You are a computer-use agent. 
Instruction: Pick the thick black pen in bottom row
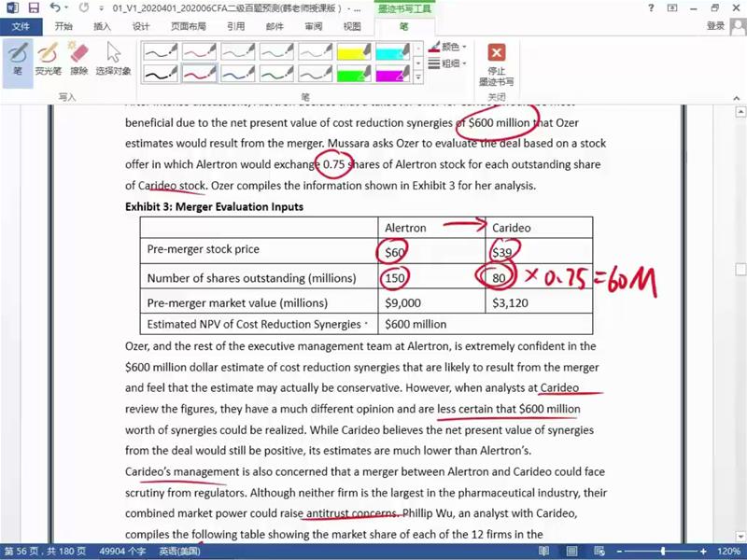click(x=161, y=74)
